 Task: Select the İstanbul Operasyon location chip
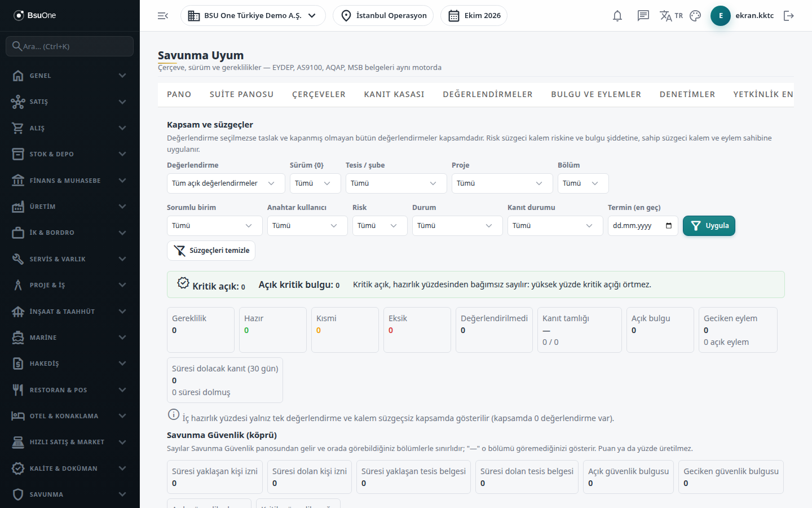pos(383,16)
